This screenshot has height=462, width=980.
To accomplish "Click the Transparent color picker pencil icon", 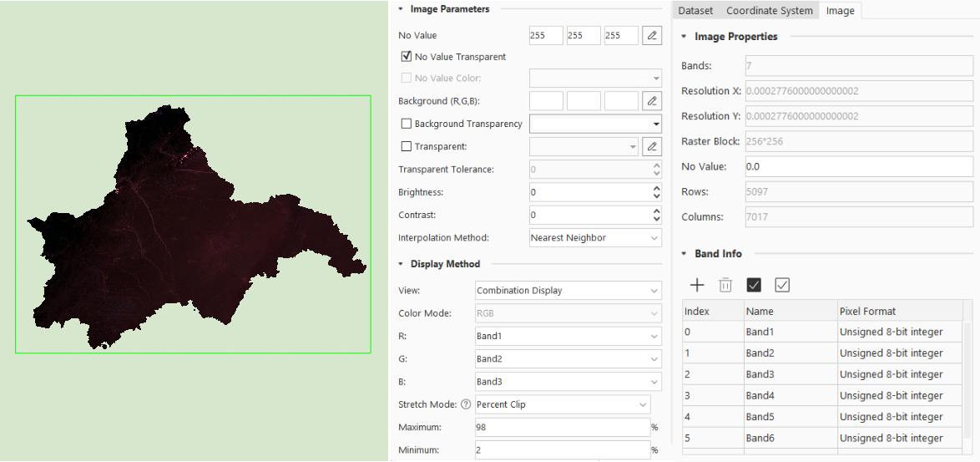I will tap(652, 146).
